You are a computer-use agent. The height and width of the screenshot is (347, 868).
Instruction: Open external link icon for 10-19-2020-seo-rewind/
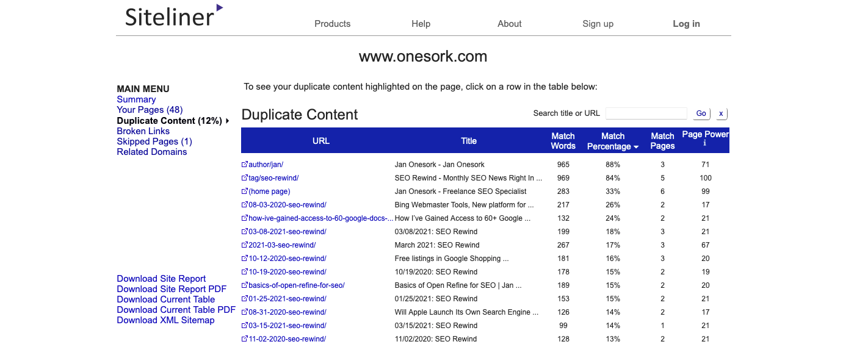point(245,272)
